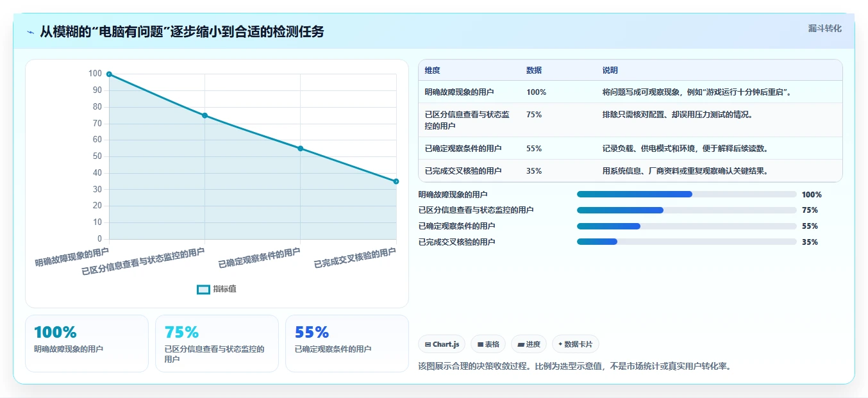868x398 pixels.
Task: Click the footnote 该图展示合理的决策收敛过程
Action: click(574, 367)
